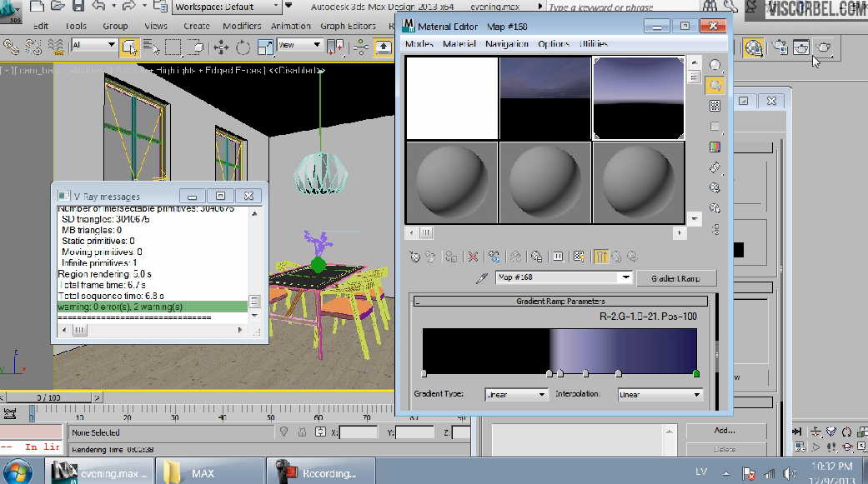
Task: Open the selection filter dropdown
Action: [93, 45]
